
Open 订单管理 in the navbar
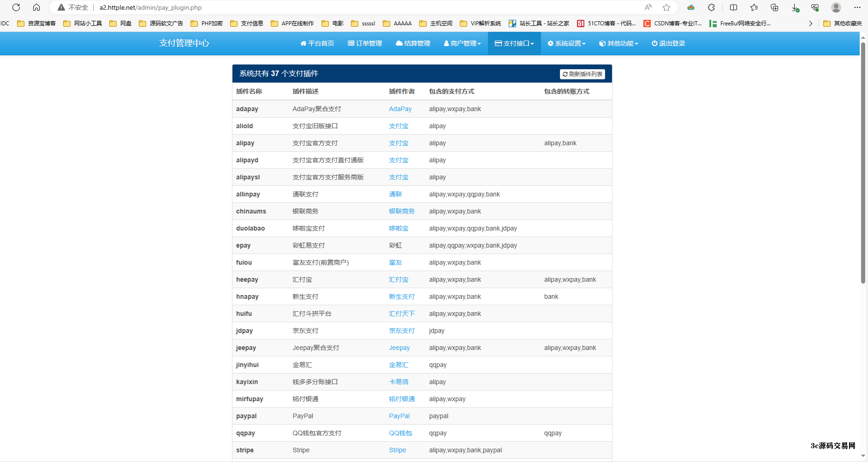coord(365,43)
